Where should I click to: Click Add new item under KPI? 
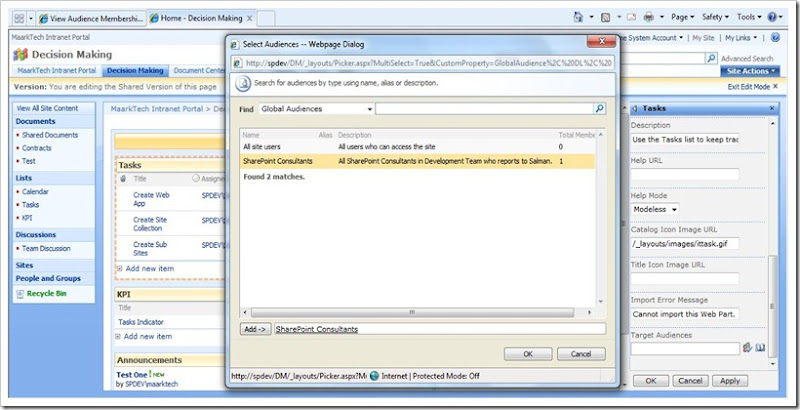[x=147, y=337]
